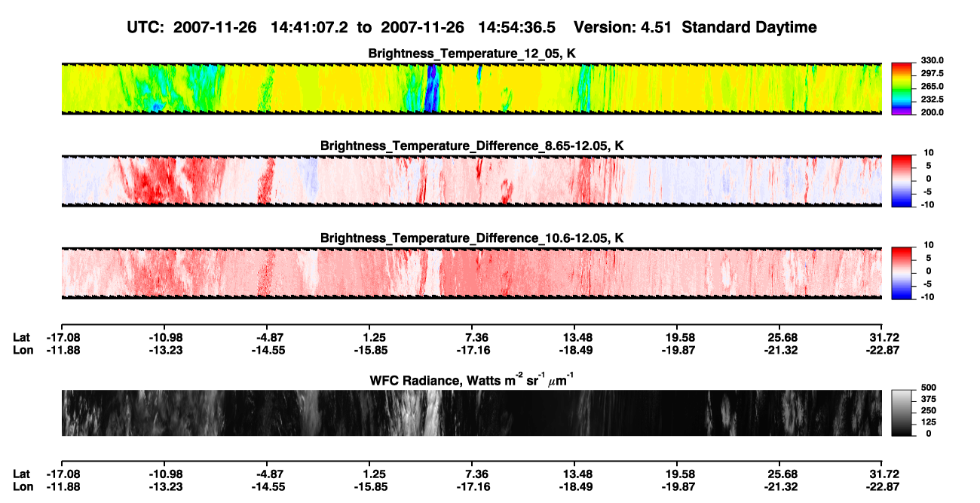The height and width of the screenshot is (503, 980).
Task: Click the red-blue colorbar beside the 10.6-12.05 panel
Action: 902,272
